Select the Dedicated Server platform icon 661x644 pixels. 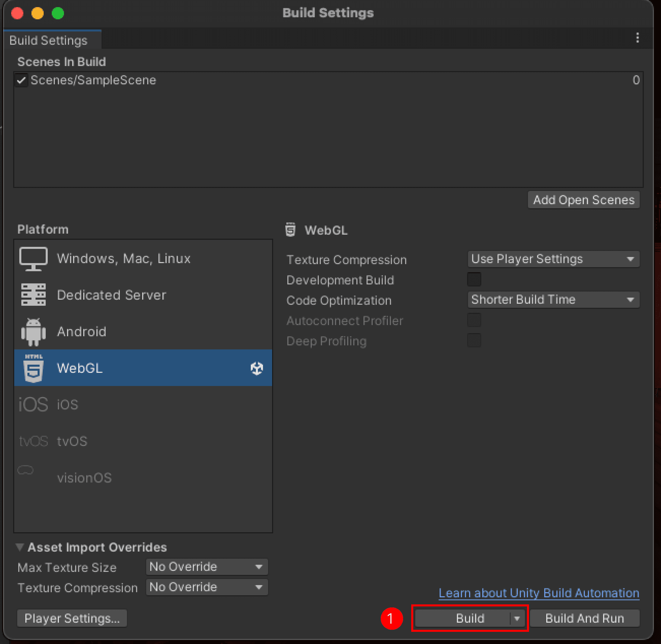33,295
